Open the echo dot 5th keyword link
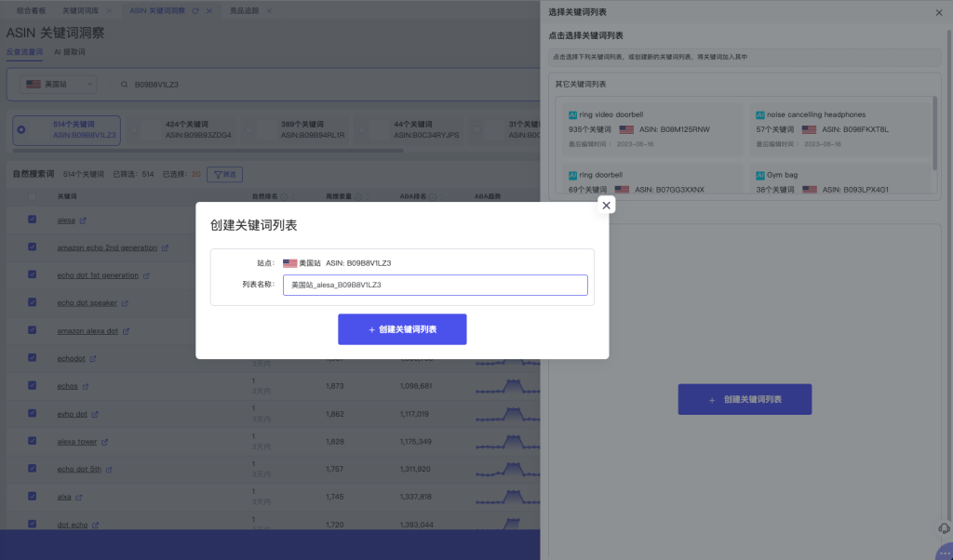953x560 pixels. click(79, 469)
